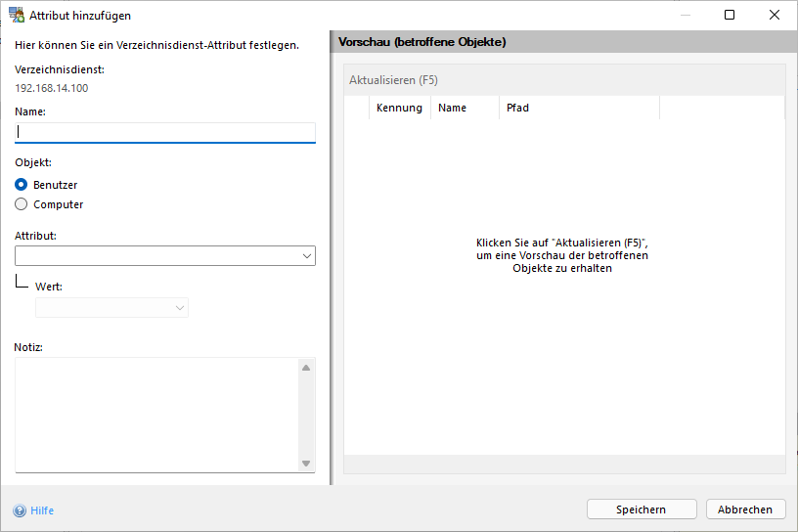Select the Benutzer radio button
The height and width of the screenshot is (532, 798).
coord(22,185)
